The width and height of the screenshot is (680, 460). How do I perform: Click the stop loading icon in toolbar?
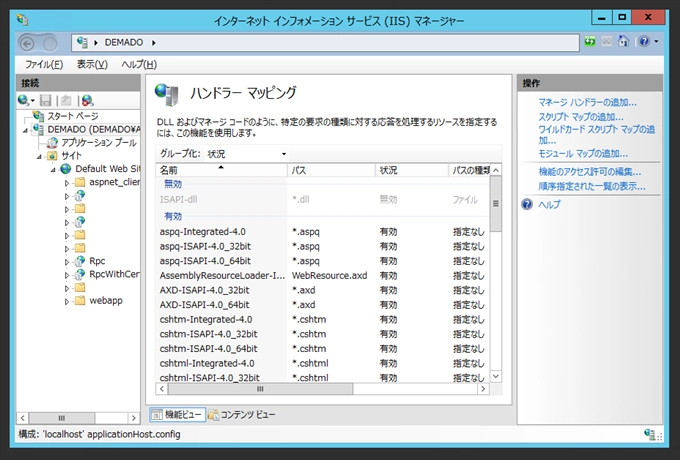pos(607,42)
